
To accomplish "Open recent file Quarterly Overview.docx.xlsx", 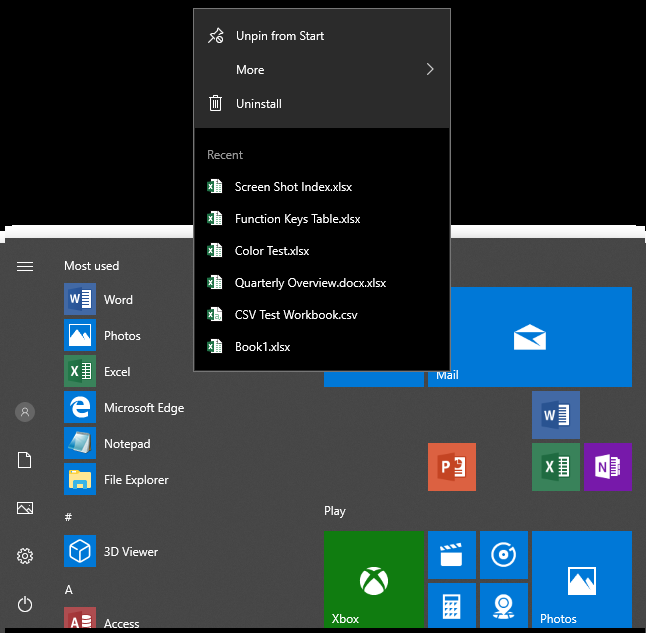I will pyautogui.click(x=322, y=283).
